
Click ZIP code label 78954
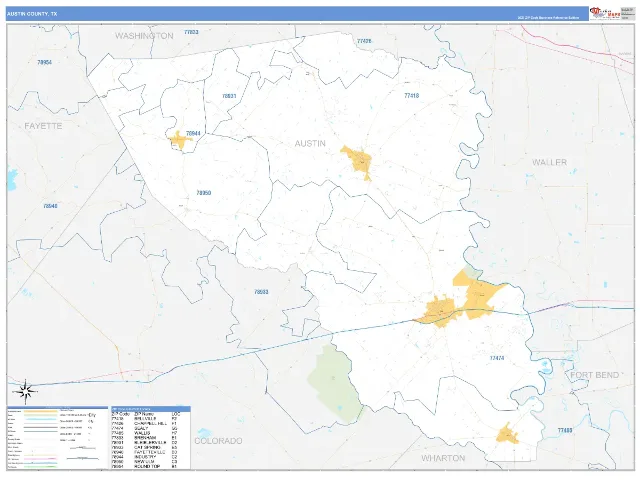pyautogui.click(x=44, y=62)
